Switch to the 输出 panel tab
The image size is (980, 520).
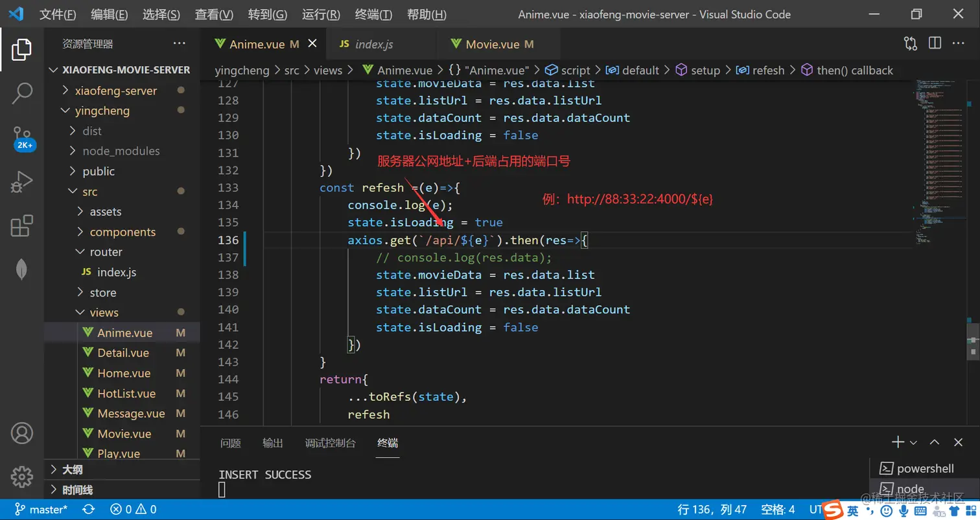click(x=273, y=443)
